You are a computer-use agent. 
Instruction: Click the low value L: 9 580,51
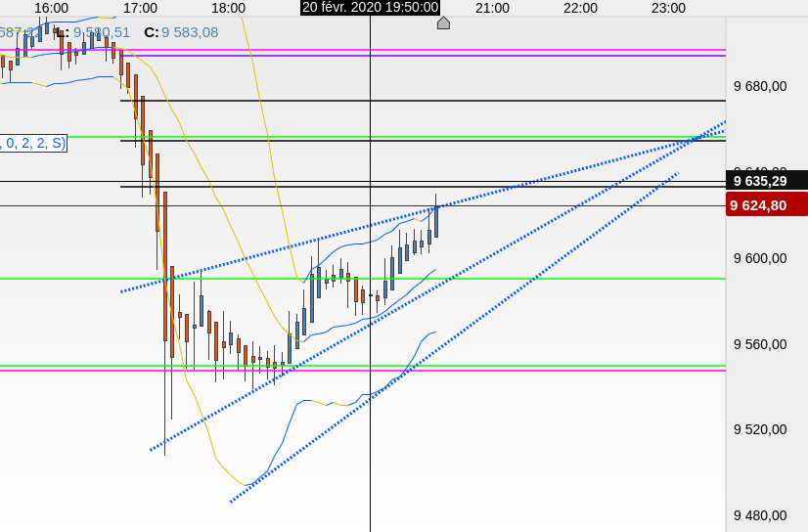point(93,32)
